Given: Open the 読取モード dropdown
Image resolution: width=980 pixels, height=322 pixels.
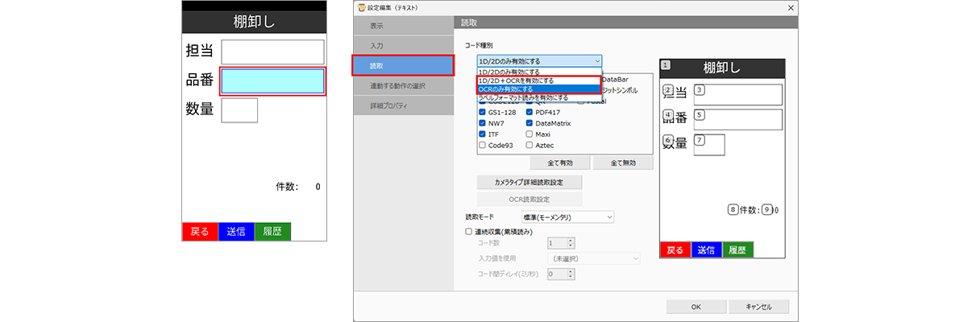Looking at the screenshot, I should (x=567, y=217).
